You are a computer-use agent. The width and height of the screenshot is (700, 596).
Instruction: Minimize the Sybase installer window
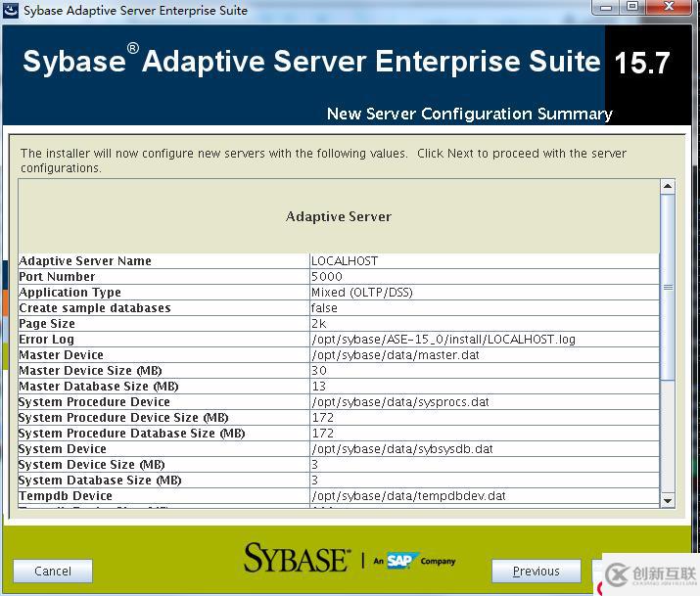(606, 7)
